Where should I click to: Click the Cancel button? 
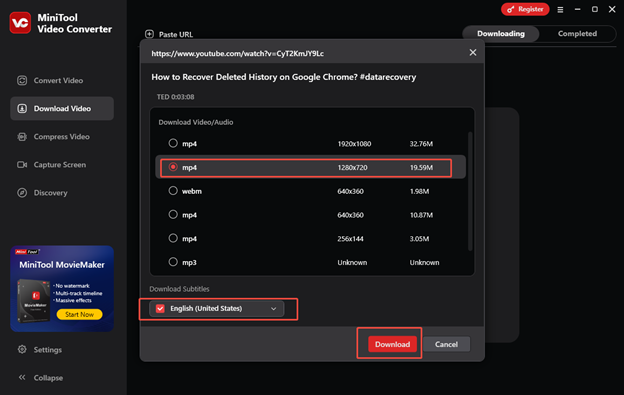pos(446,344)
